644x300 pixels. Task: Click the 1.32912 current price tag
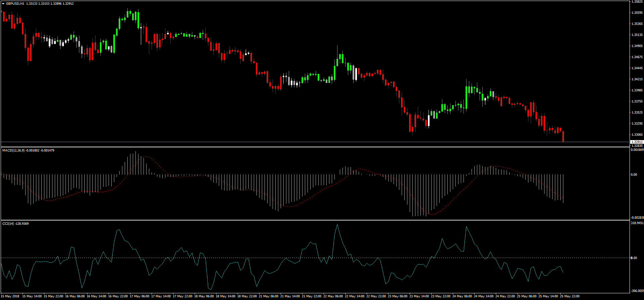pyautogui.click(x=637, y=142)
